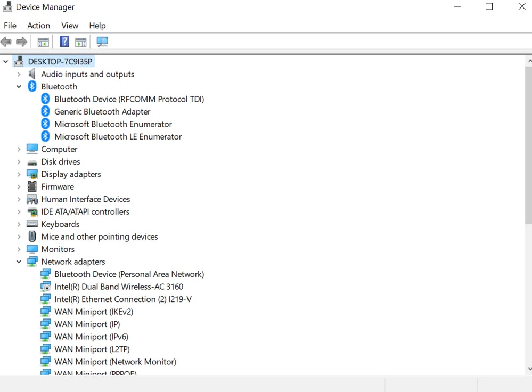Expand the Display adapters category

pyautogui.click(x=19, y=174)
